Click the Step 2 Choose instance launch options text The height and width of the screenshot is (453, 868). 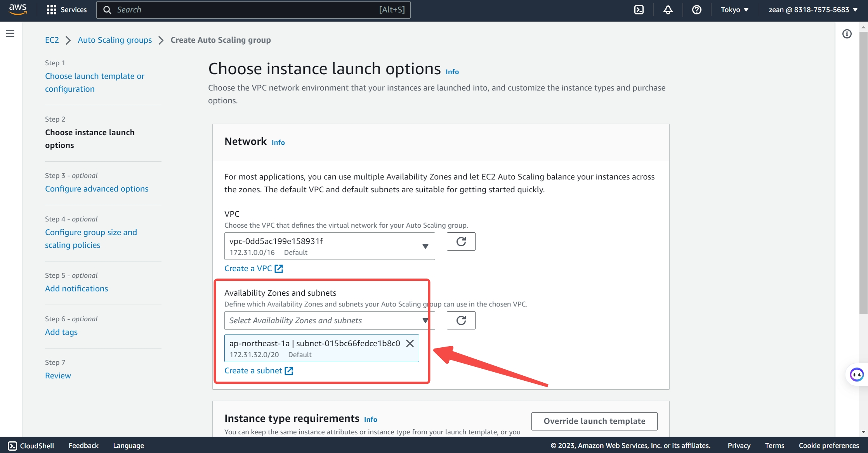tap(90, 139)
